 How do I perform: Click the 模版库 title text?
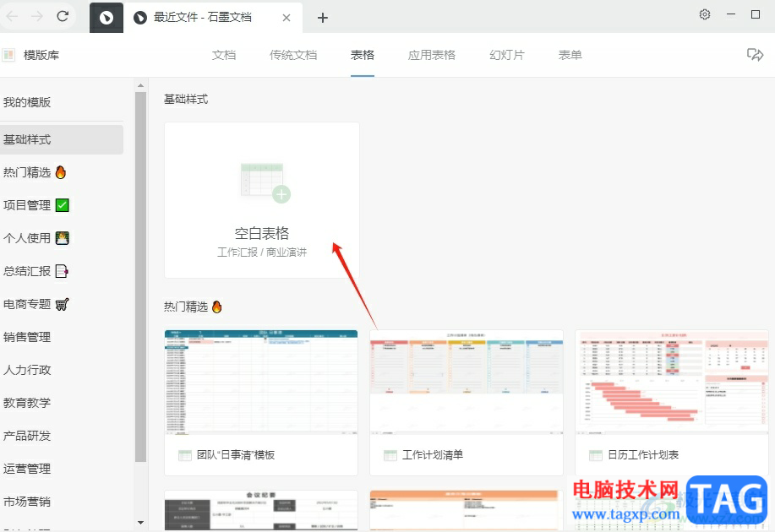coord(41,55)
